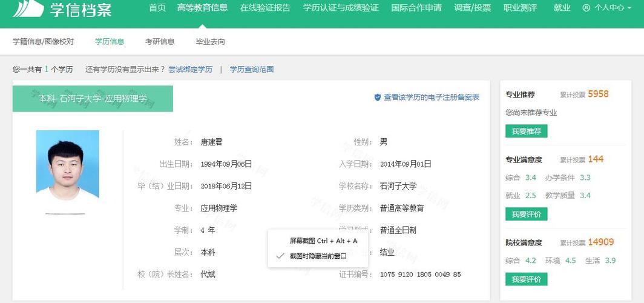Image resolution: width=644 pixels, height=303 pixels.
Task: Click the 校(院)长姓名 value 代斌
Action: [208, 275]
